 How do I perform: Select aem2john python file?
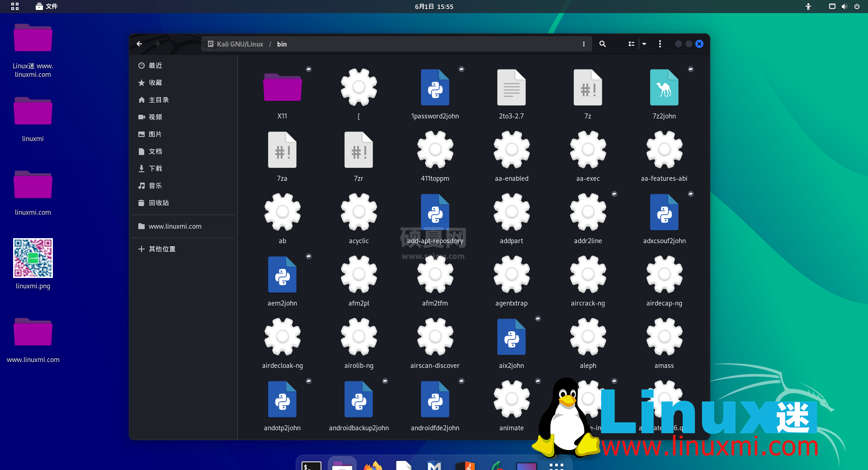pyautogui.click(x=283, y=281)
